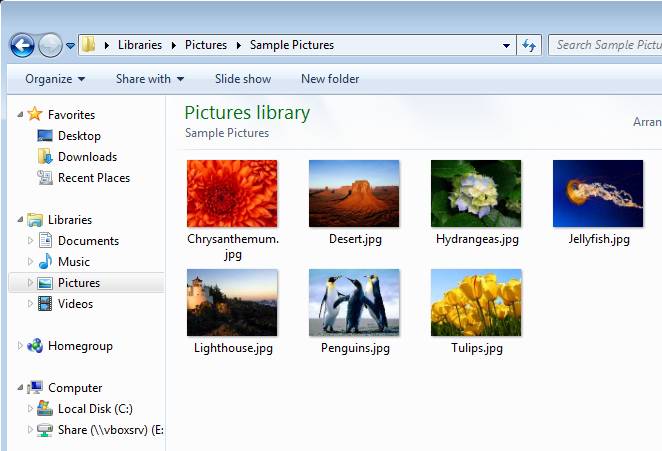The width and height of the screenshot is (662, 451).
Task: Create a New folder
Action: point(330,79)
